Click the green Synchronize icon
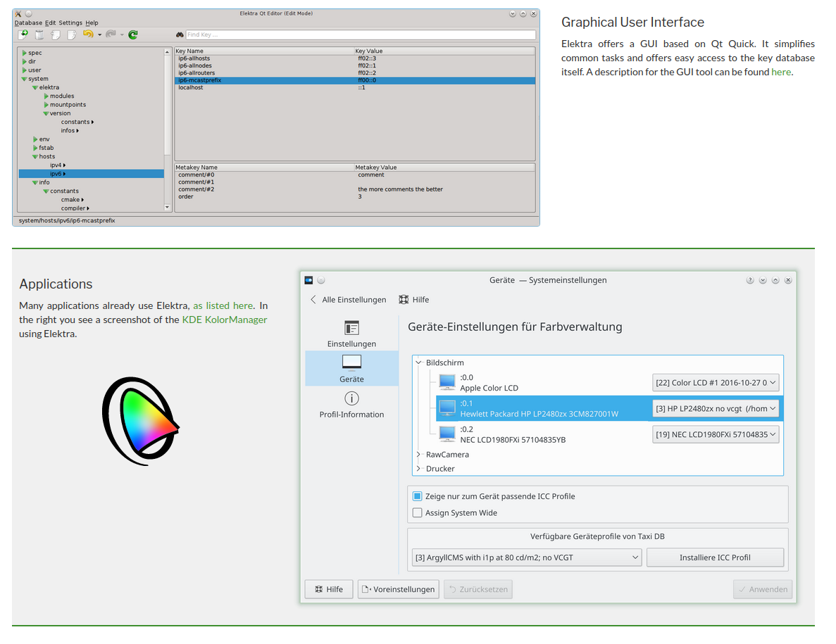836x644 pixels. 133,34
